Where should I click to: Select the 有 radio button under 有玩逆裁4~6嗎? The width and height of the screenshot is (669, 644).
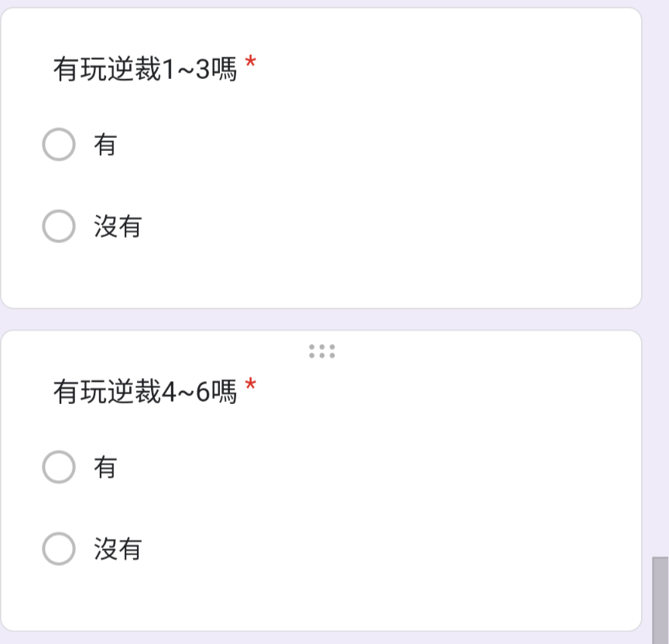[59, 467]
